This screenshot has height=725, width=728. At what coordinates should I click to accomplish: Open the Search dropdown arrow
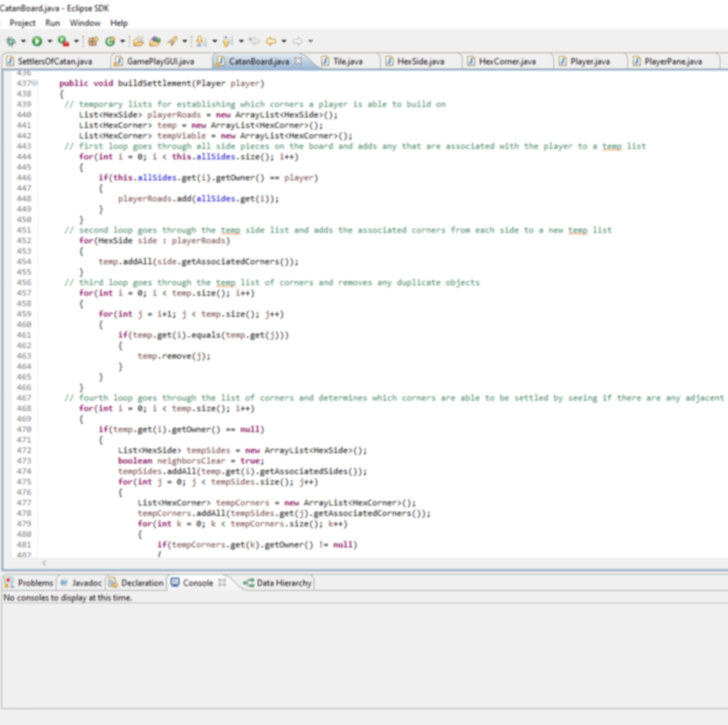point(184,41)
